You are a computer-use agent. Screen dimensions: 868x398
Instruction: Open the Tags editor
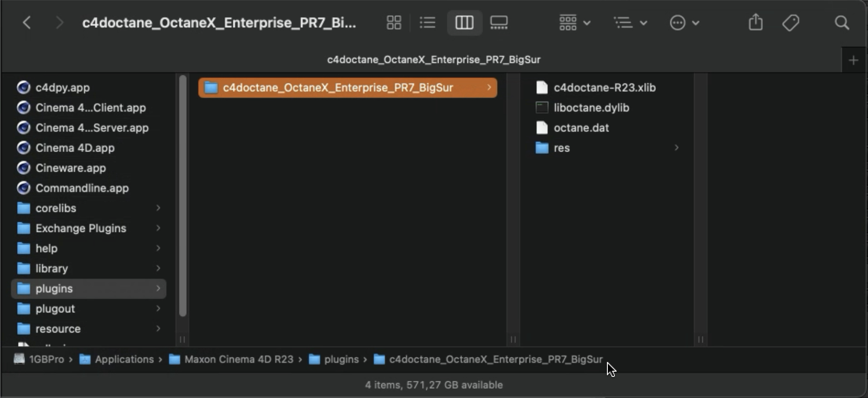[791, 22]
